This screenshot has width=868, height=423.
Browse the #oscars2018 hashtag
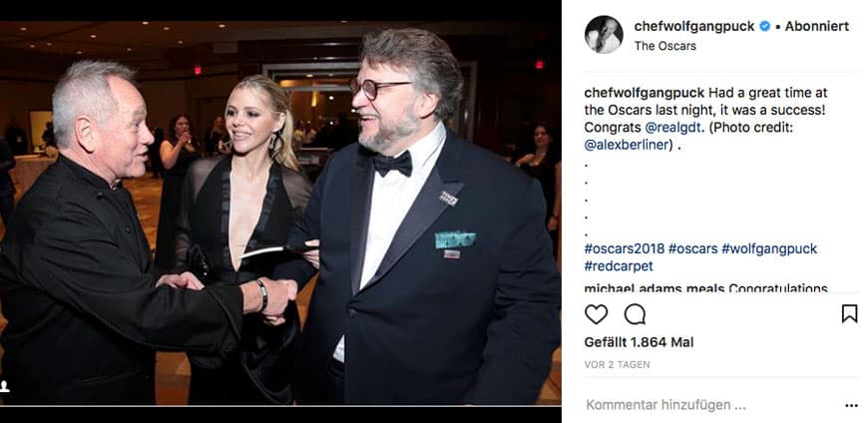click(624, 247)
